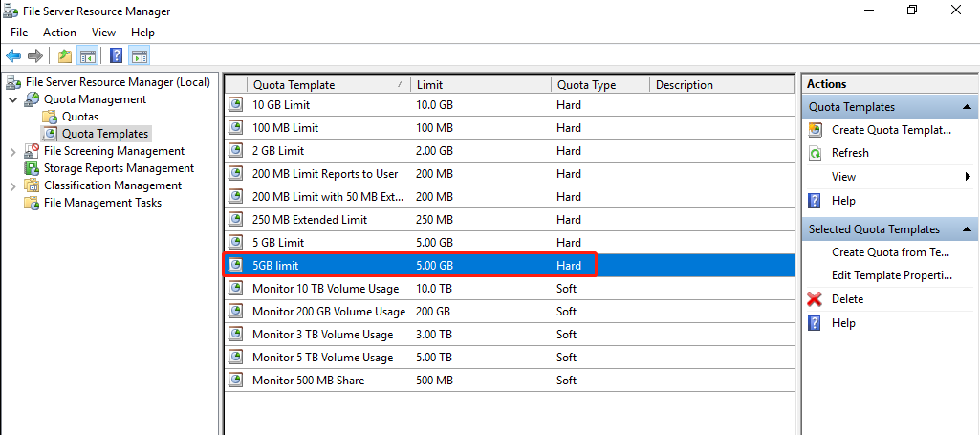Toggle Show/Hide Console Tree toolbar icon

[88, 56]
